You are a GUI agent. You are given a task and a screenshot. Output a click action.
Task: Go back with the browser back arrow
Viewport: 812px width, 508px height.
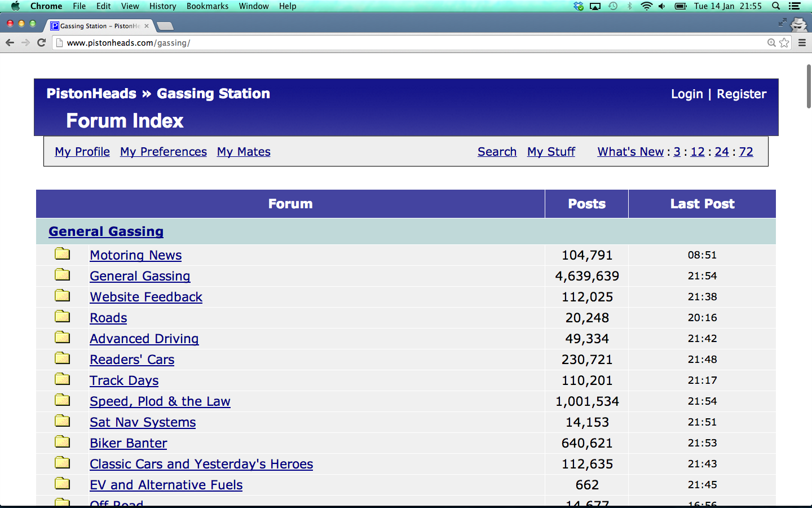pyautogui.click(x=10, y=42)
